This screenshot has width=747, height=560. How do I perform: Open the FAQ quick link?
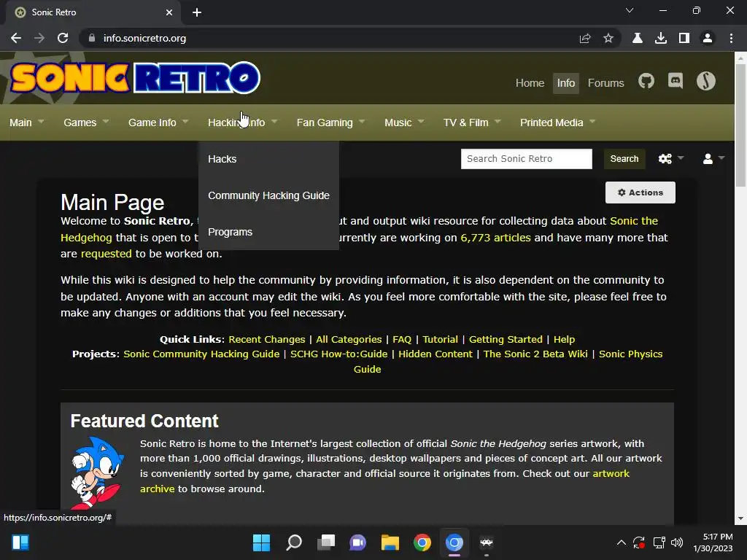[402, 340]
